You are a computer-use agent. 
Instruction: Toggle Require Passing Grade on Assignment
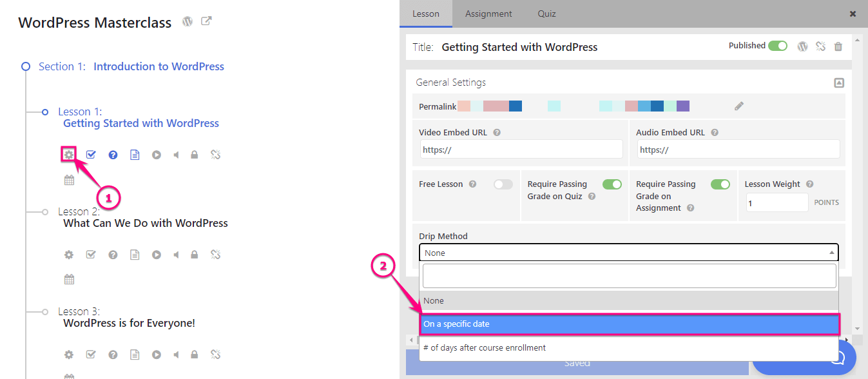pos(720,184)
